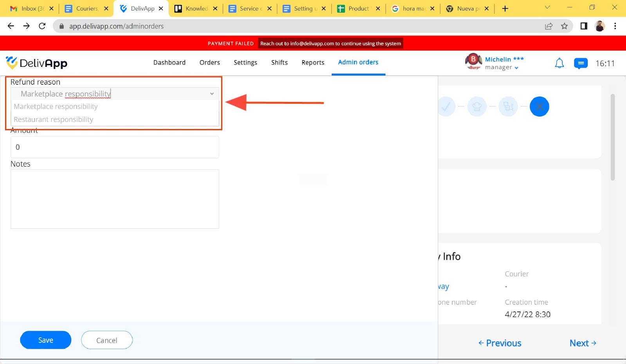Click the browser share page icon
Screen dimensions: 626x364
click(549, 26)
